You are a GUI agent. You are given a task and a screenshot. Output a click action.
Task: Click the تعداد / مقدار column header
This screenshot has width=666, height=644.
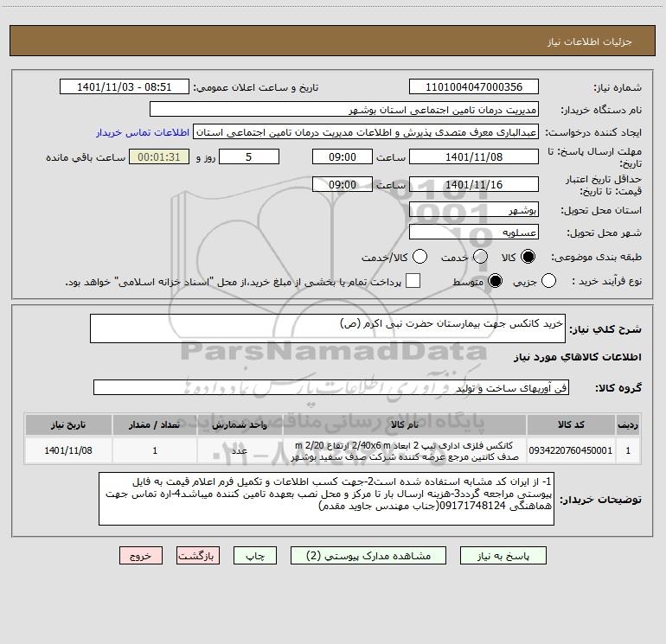[155, 425]
